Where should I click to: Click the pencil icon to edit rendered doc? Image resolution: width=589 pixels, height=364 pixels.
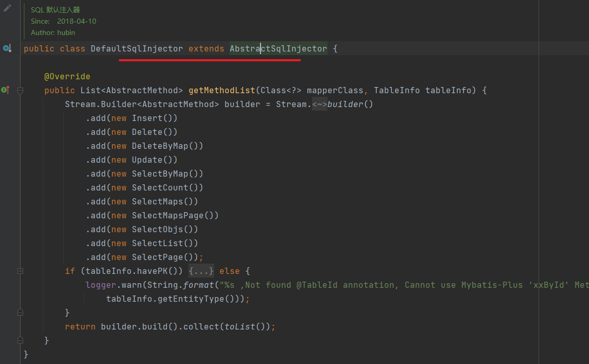(7, 8)
